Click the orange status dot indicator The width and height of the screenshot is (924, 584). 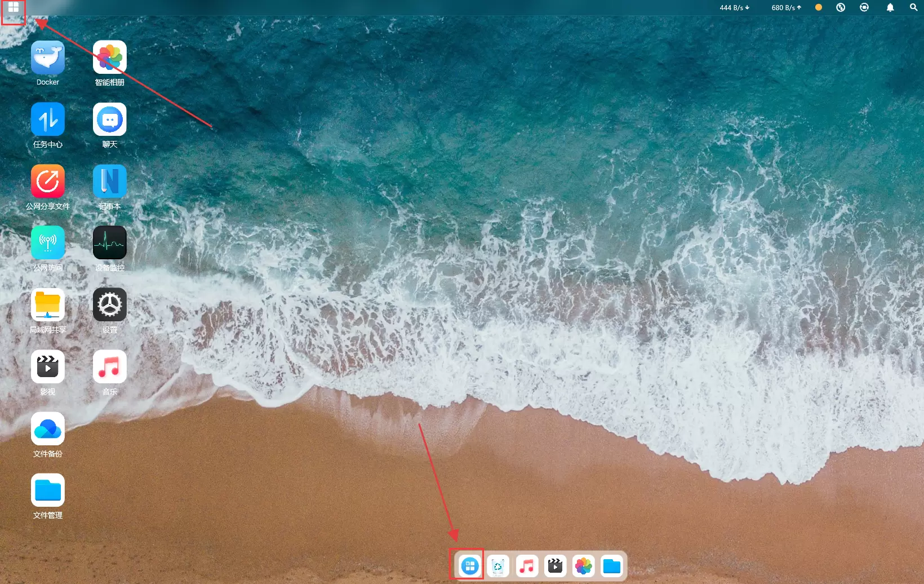coord(819,8)
